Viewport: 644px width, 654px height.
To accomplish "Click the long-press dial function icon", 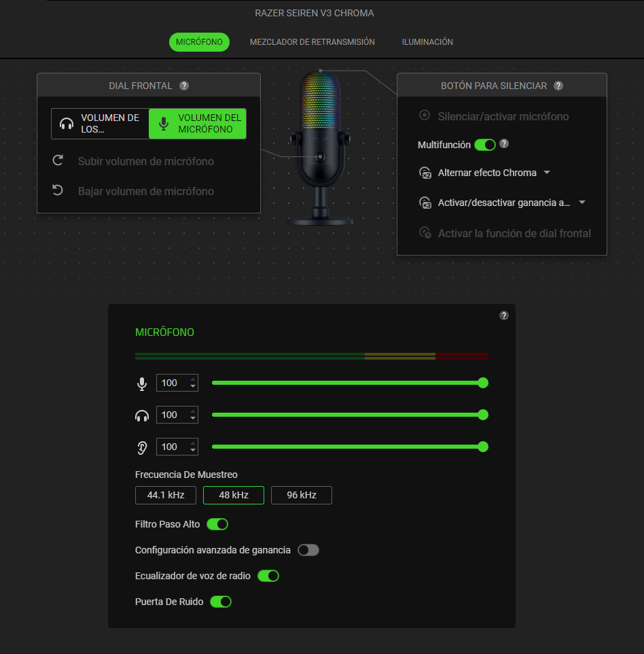I will click(425, 233).
